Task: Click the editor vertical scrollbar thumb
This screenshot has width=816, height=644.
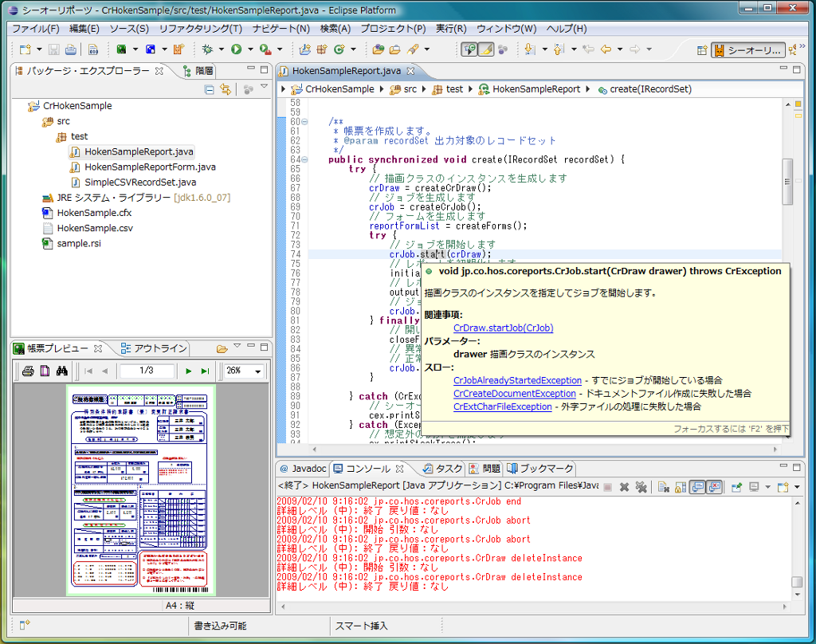Action: 787,182
